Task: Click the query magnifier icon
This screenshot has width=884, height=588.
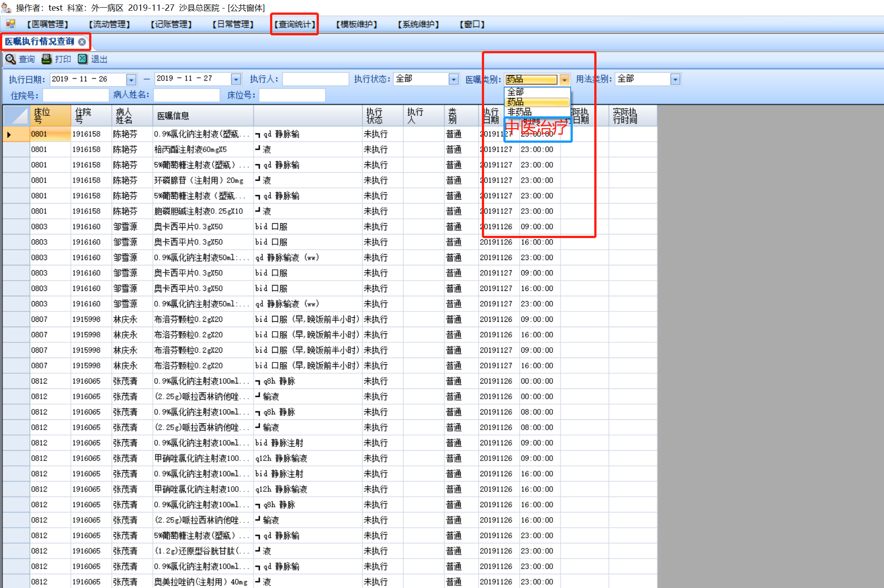Action: pyautogui.click(x=10, y=59)
